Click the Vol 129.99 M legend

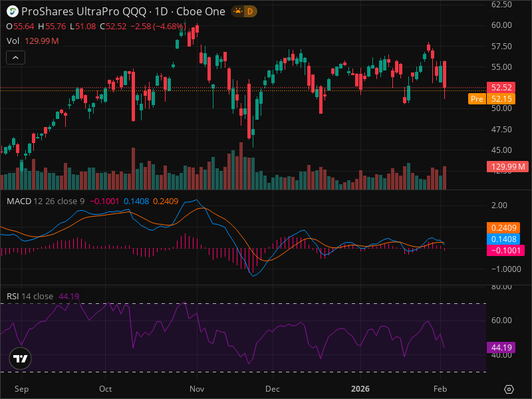tap(33, 41)
